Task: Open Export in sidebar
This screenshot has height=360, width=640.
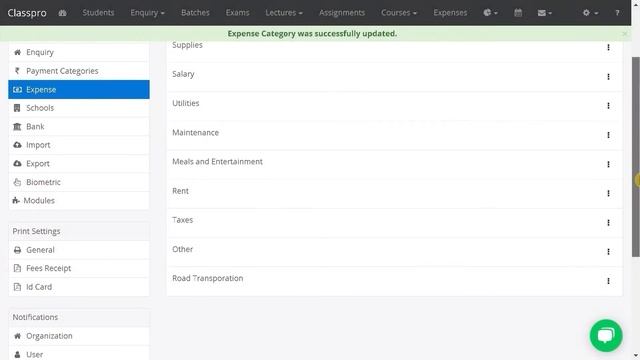Action: coord(79,164)
